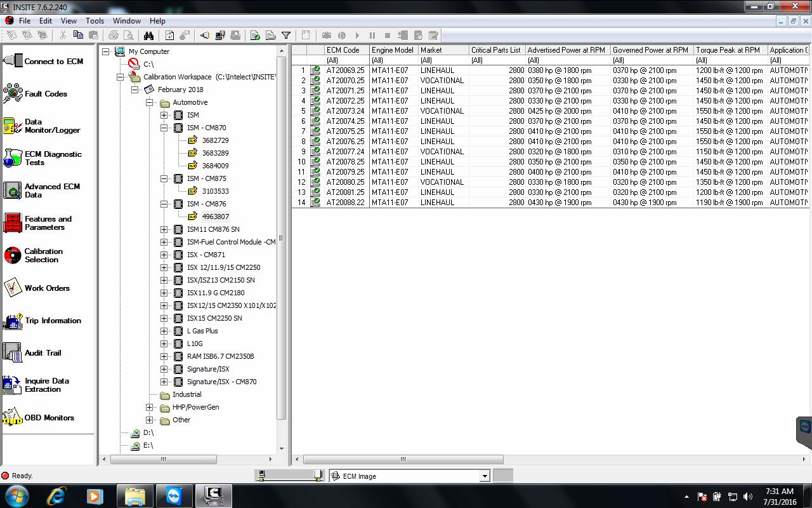This screenshot has height=508, width=812.
Task: Click the Connect to ECM sidebar icon
Action: (13, 61)
